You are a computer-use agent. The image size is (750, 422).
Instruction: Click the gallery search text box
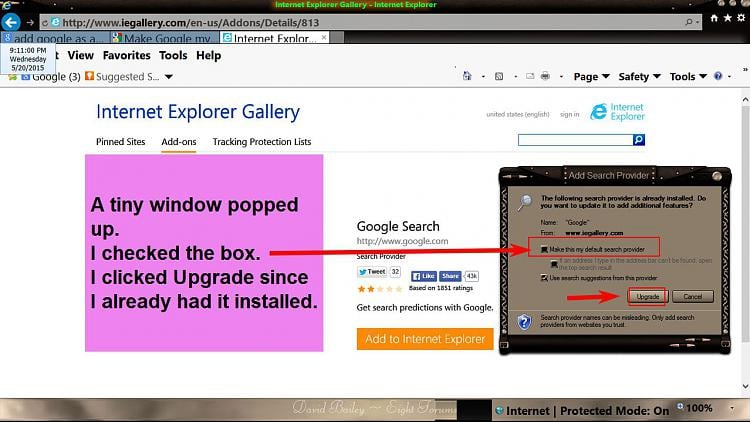coord(575,140)
